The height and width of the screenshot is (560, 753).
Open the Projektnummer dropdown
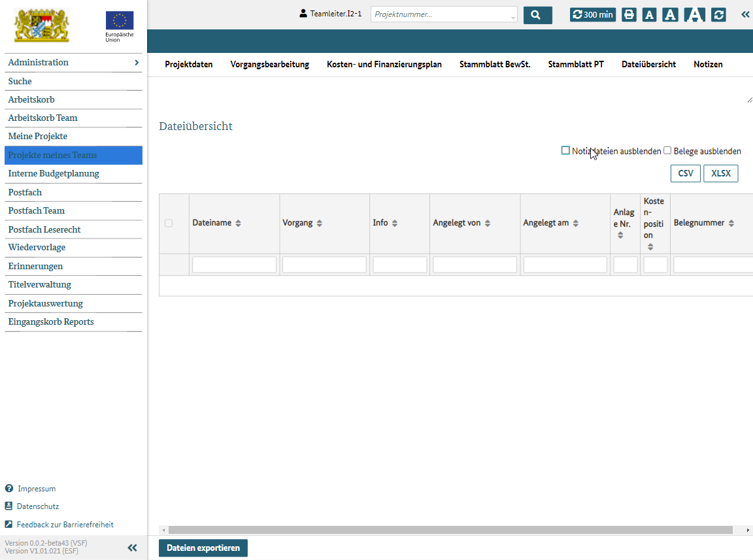coord(513,15)
